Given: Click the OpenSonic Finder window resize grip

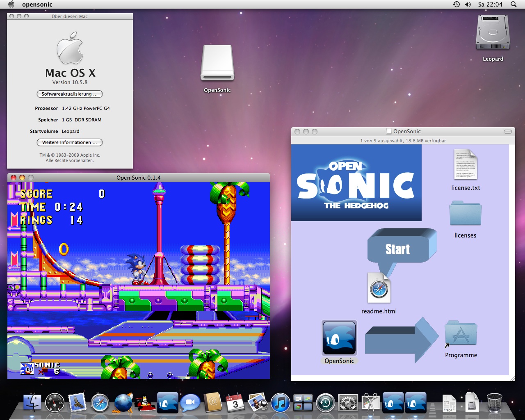Looking at the screenshot, I should click(512, 378).
